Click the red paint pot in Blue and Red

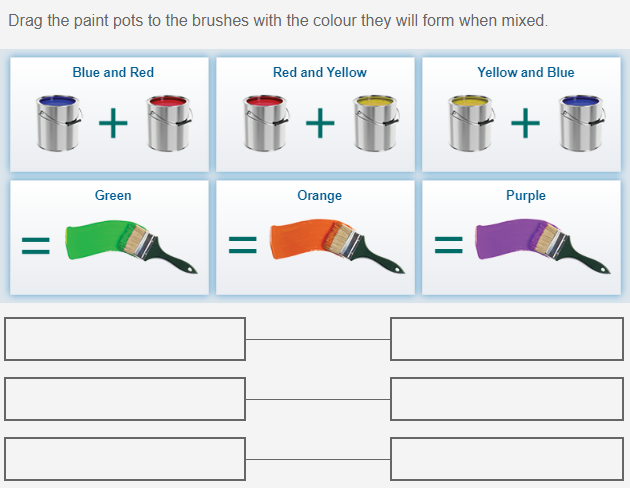(167, 122)
